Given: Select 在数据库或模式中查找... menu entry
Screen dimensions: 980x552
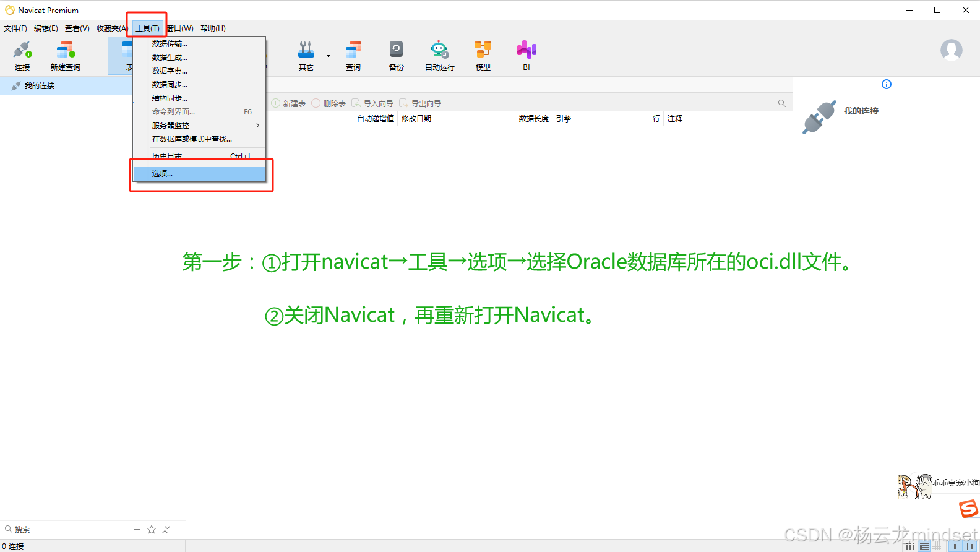Looking at the screenshot, I should [x=199, y=139].
